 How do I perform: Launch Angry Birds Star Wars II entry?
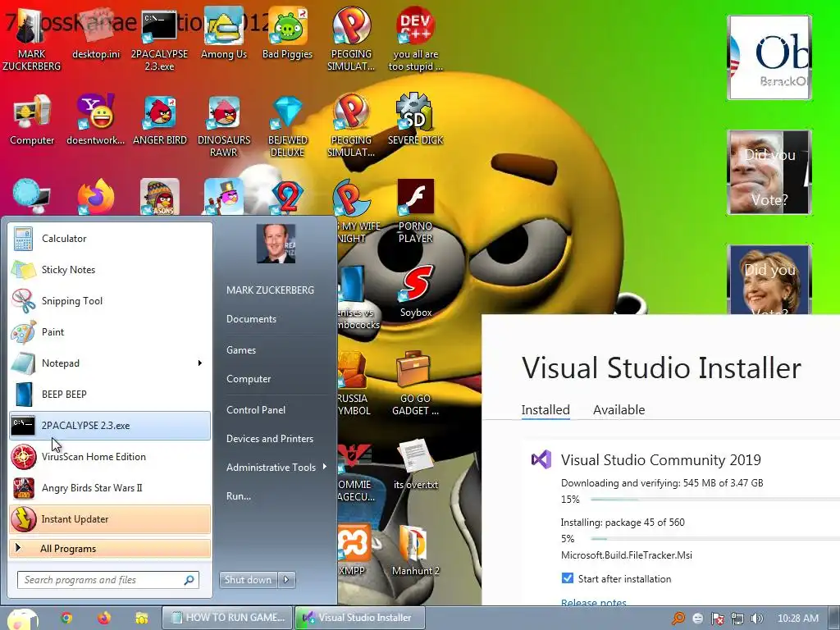(x=110, y=487)
